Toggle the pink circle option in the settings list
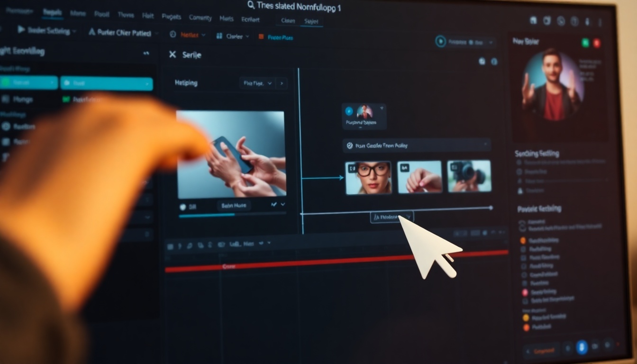The height and width of the screenshot is (364, 637). click(x=525, y=292)
